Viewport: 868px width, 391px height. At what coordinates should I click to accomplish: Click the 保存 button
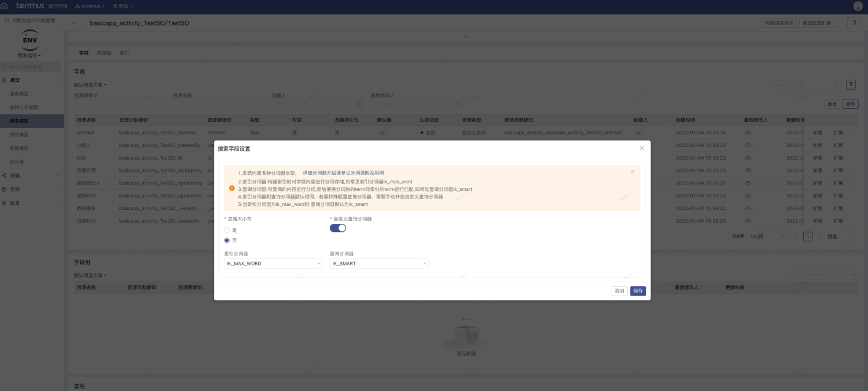point(638,291)
